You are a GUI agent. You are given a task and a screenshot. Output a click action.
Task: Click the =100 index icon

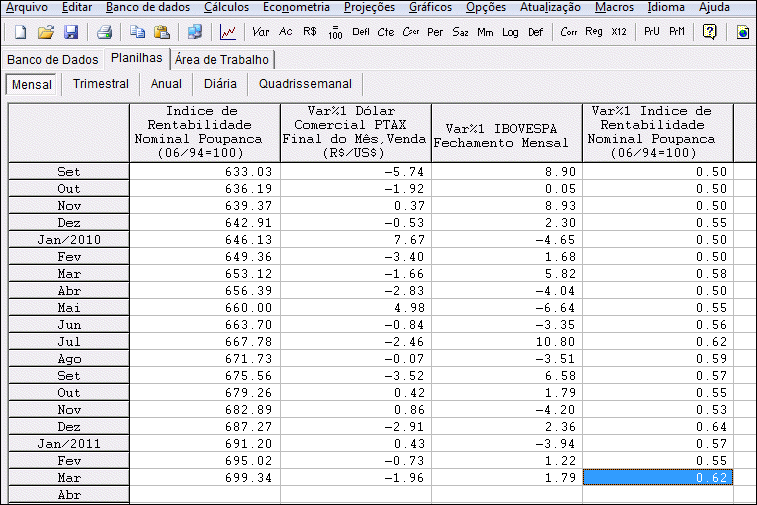[x=335, y=32]
